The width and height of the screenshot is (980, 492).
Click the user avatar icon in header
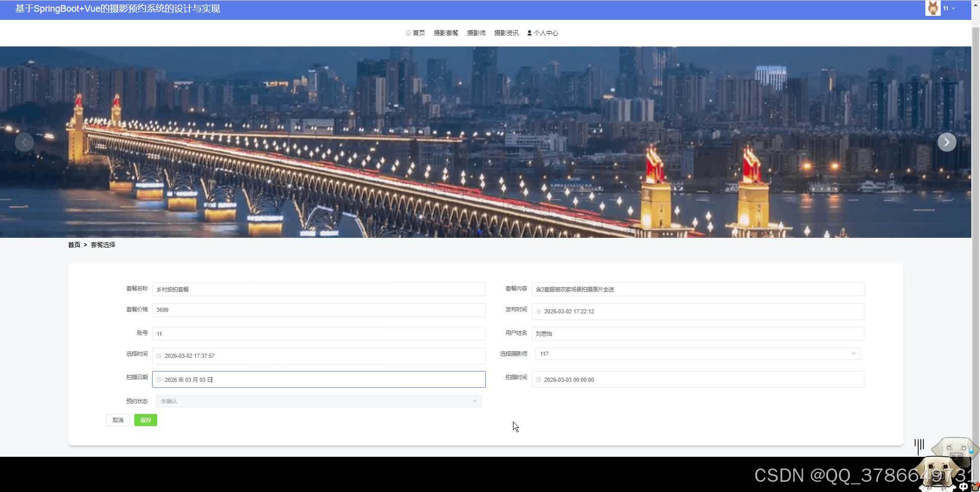[933, 8]
